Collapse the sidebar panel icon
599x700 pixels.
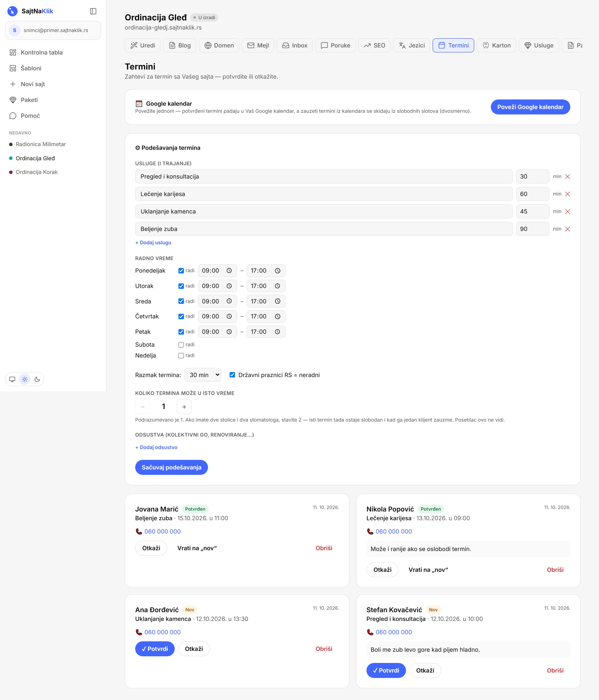click(93, 11)
